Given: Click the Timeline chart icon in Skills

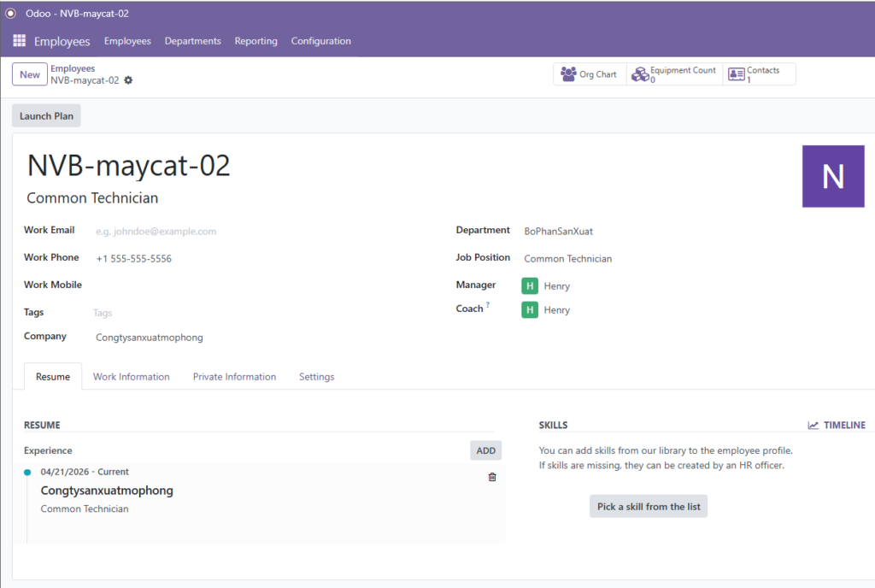Looking at the screenshot, I should coord(813,425).
